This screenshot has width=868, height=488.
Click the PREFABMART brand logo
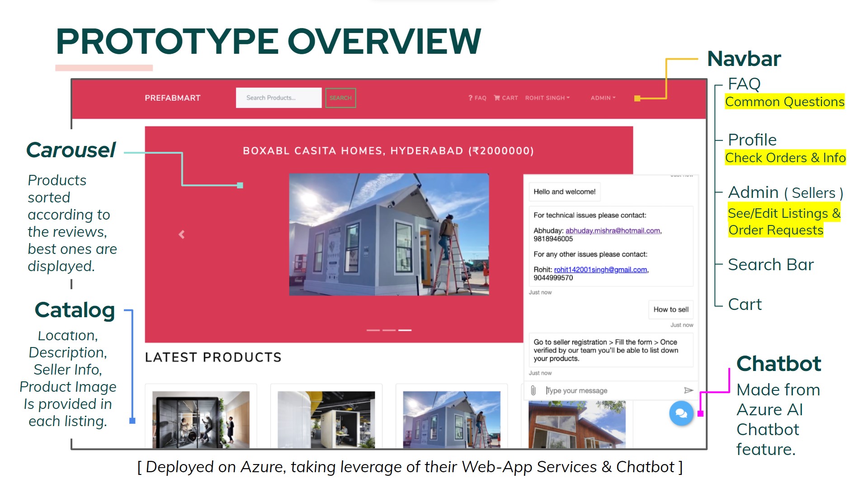coord(172,98)
